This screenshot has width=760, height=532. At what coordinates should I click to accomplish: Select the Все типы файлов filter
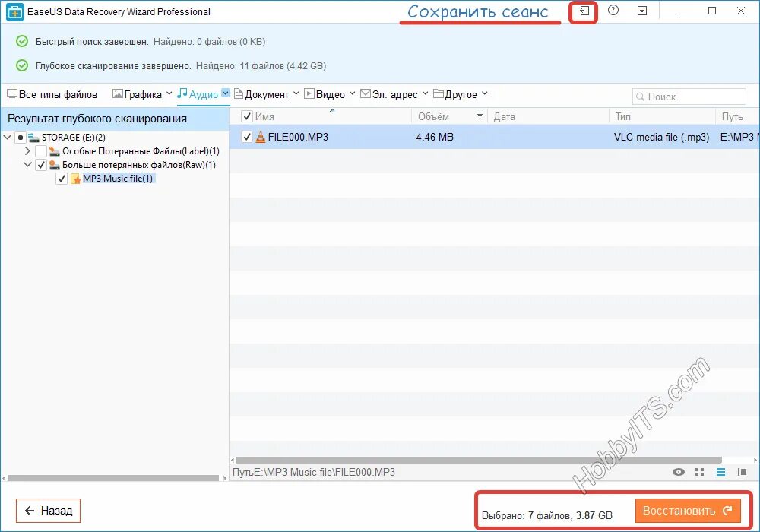[x=52, y=94]
